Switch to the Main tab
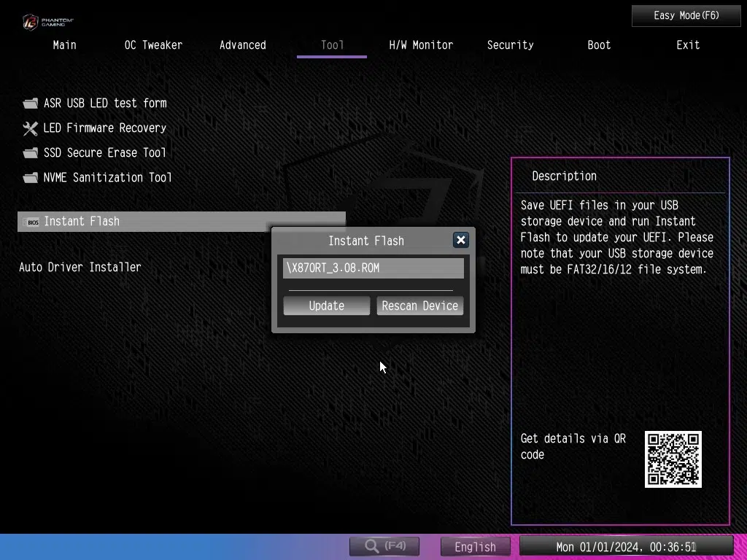This screenshot has height=560, width=747. [x=64, y=45]
